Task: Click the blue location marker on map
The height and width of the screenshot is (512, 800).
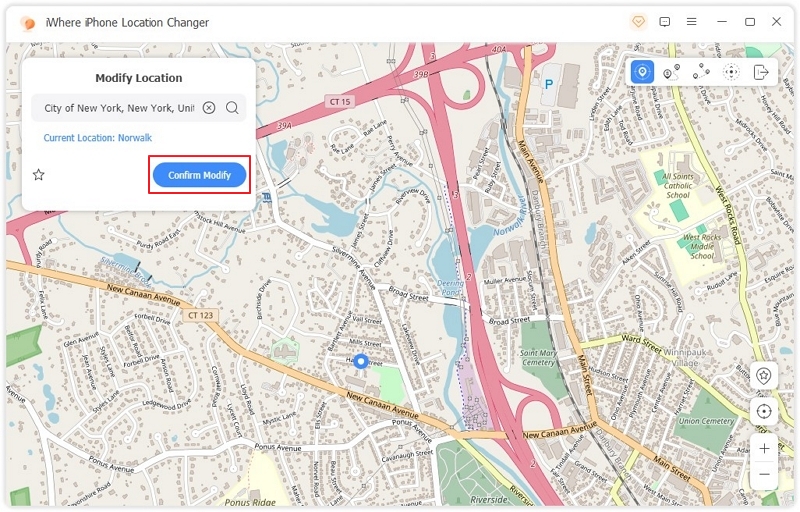Action: 362,361
